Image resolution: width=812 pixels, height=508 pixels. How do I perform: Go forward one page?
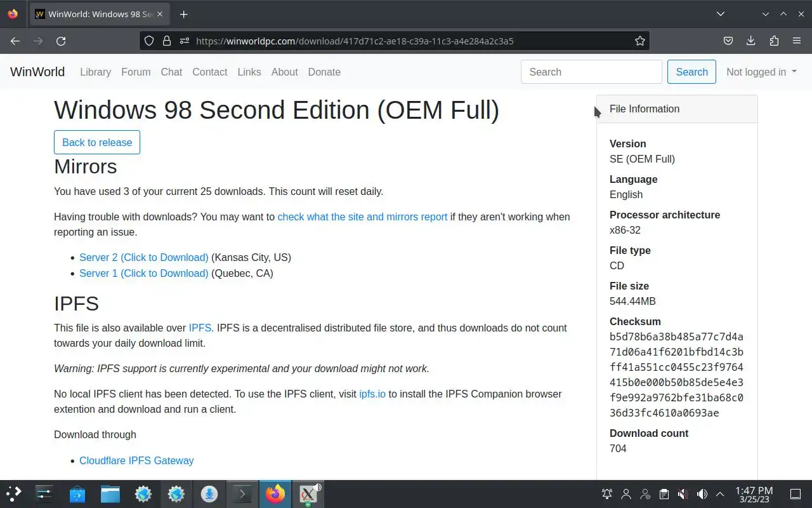pos(38,41)
